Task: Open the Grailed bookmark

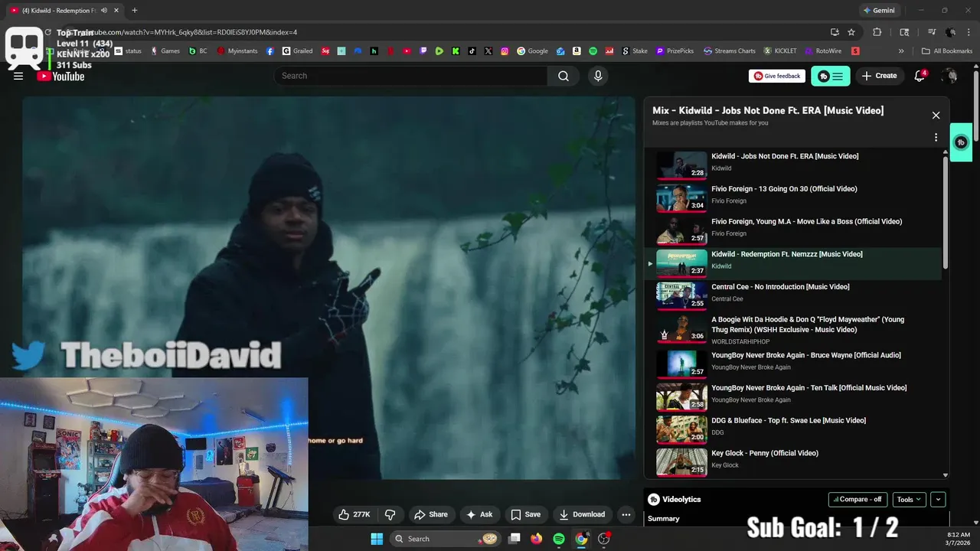Action: pos(297,51)
